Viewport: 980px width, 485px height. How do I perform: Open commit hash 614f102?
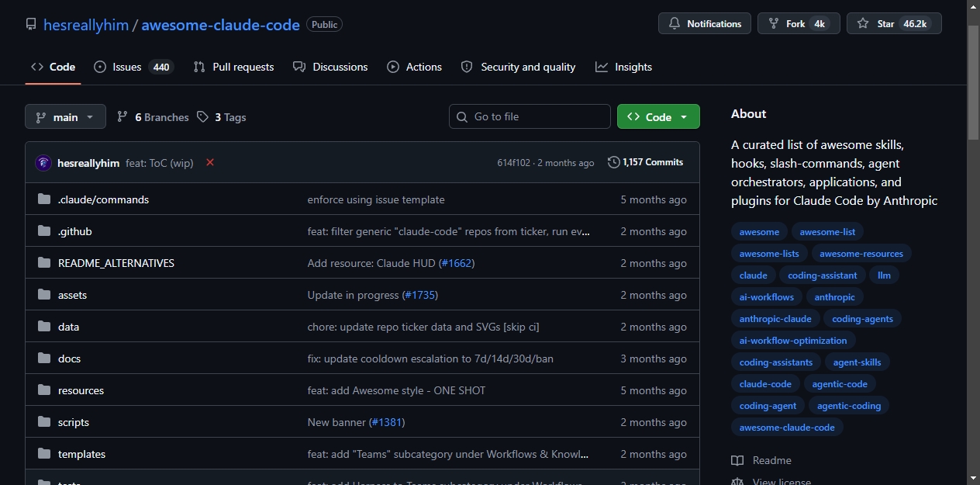tap(514, 163)
